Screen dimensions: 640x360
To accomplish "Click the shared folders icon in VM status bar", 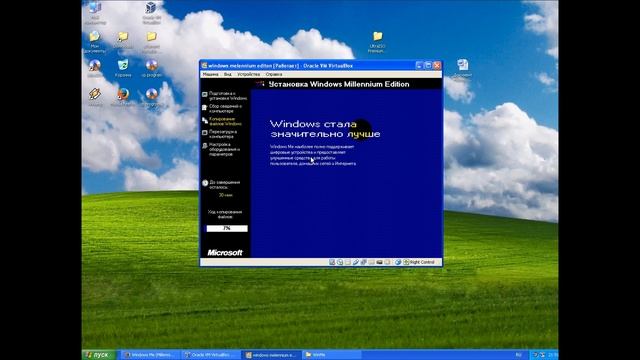I will 371,262.
